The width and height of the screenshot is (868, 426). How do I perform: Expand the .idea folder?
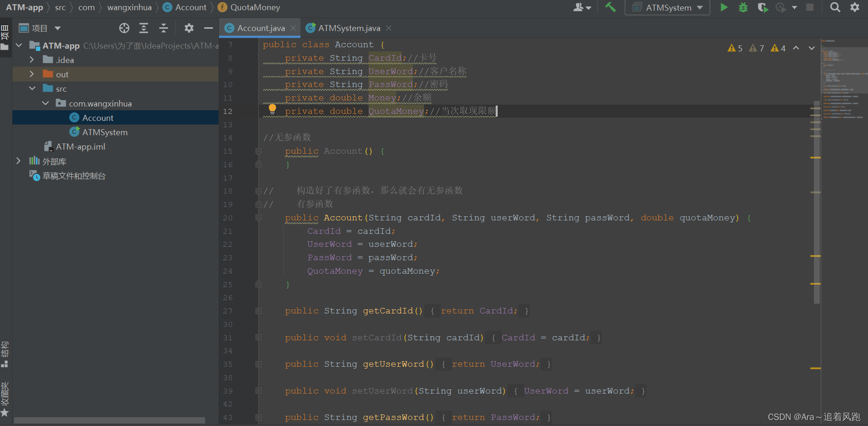tap(31, 60)
